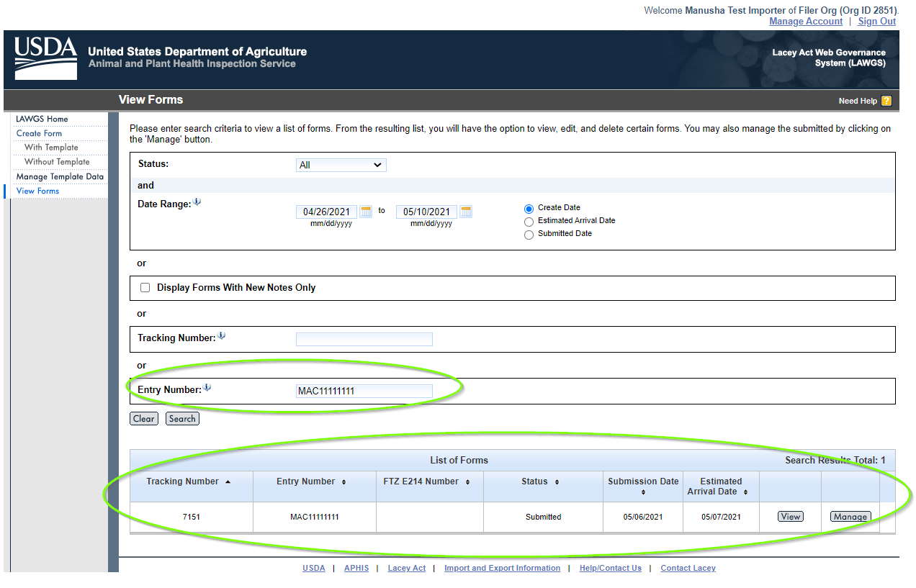Sort the list by Status column
916x588 pixels.
click(x=557, y=482)
